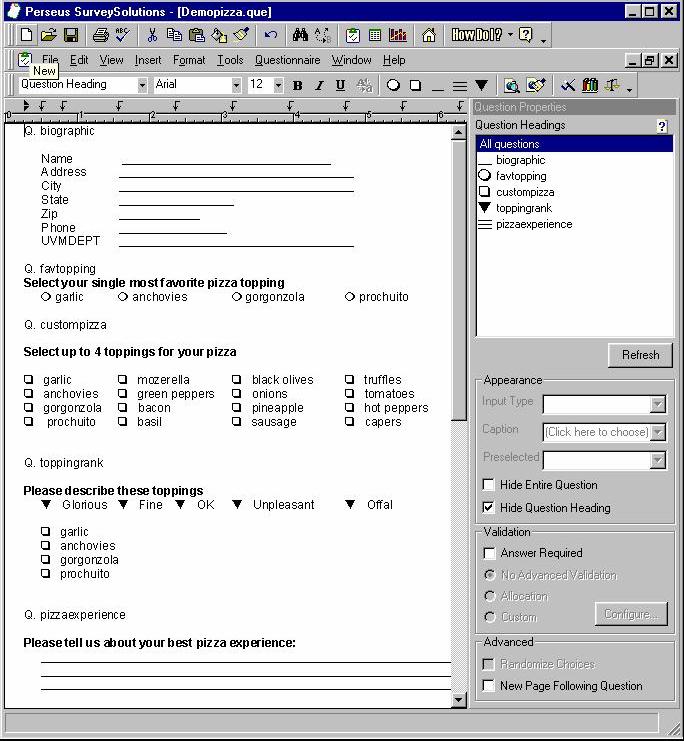Select the garlic radio option under favtopping

click(46, 297)
